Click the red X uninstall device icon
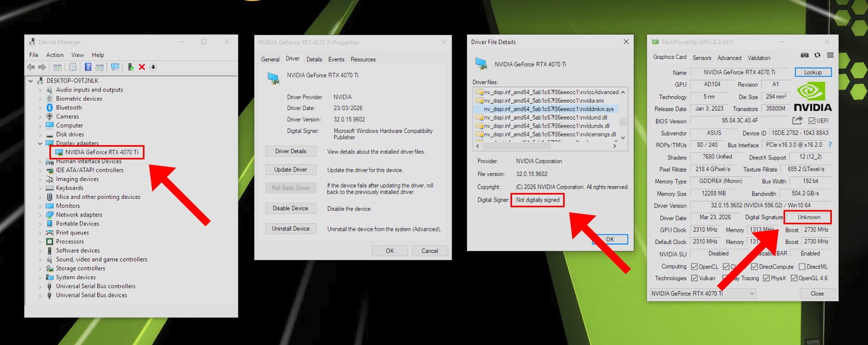The width and height of the screenshot is (868, 345). (x=142, y=67)
